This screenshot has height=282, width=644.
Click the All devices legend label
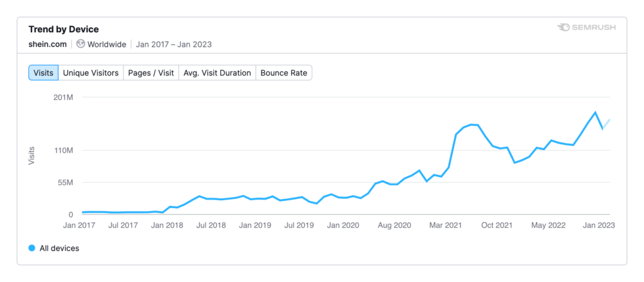(59, 249)
